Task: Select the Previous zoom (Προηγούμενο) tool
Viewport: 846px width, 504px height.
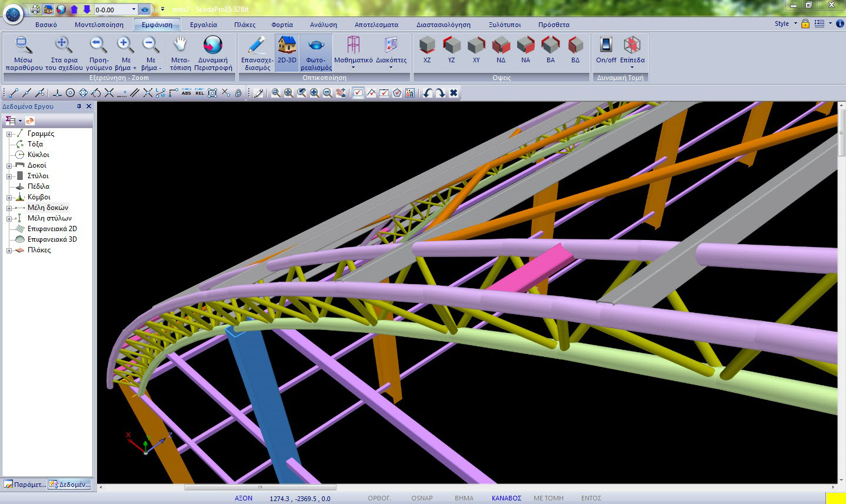Action: pos(99,53)
